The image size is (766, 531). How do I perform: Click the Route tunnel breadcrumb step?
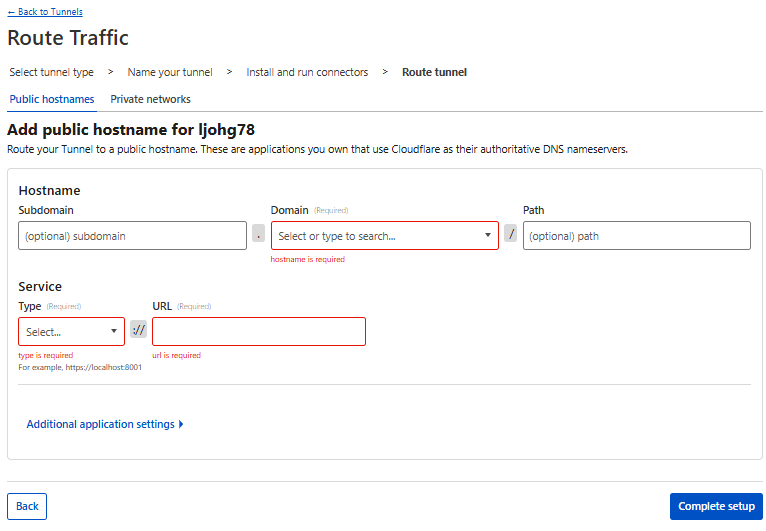point(434,72)
